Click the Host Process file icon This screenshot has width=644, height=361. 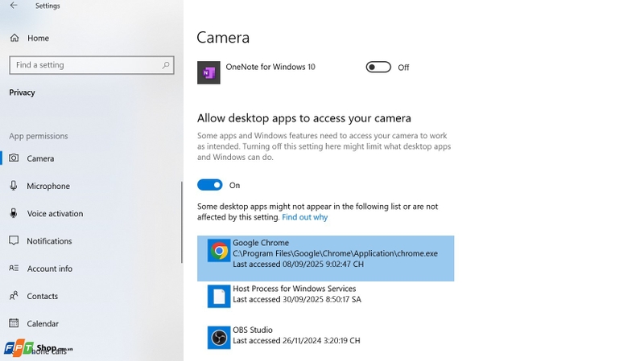point(219,296)
